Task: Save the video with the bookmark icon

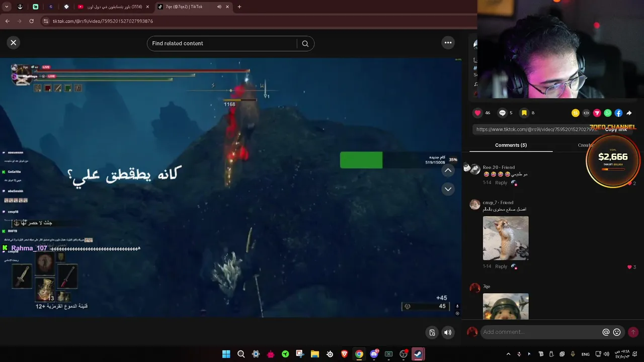Action: coord(524,113)
